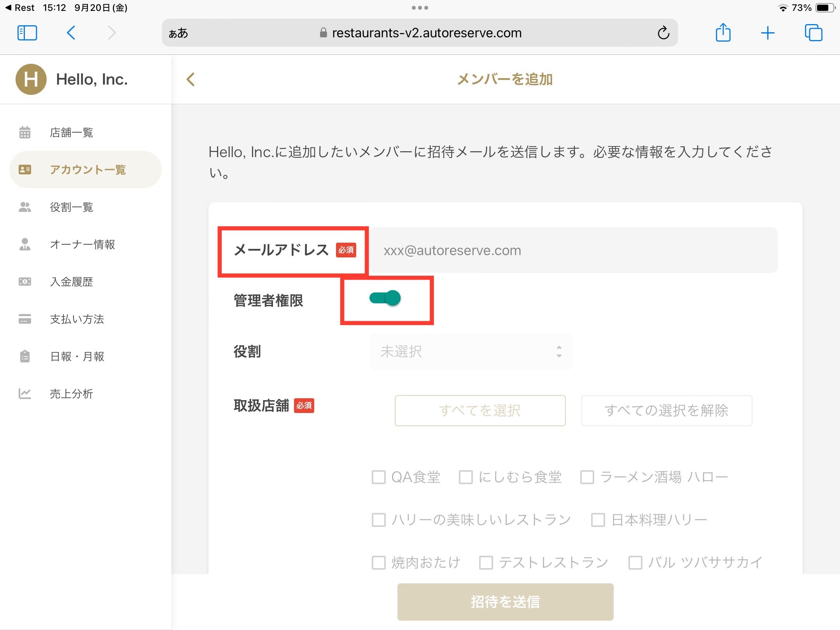Image resolution: width=840 pixels, height=630 pixels.
Task: Open 店舗一覧 in the sidebar
Action: (x=72, y=133)
